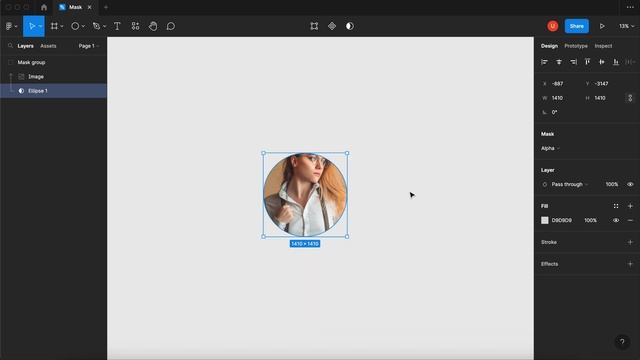Viewport: 640px width, 360px height.
Task: Click the Home icon
Action: (44, 7)
